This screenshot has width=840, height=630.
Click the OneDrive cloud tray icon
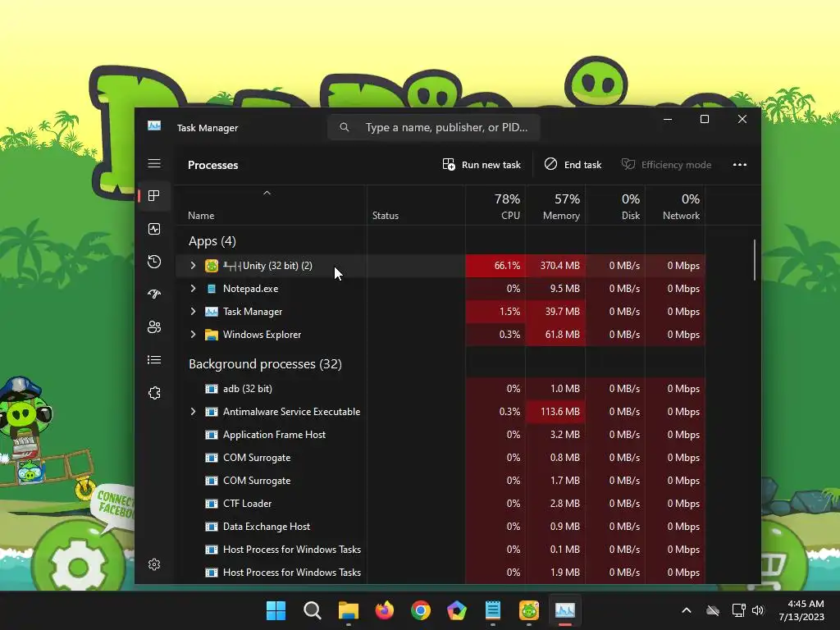coord(713,610)
